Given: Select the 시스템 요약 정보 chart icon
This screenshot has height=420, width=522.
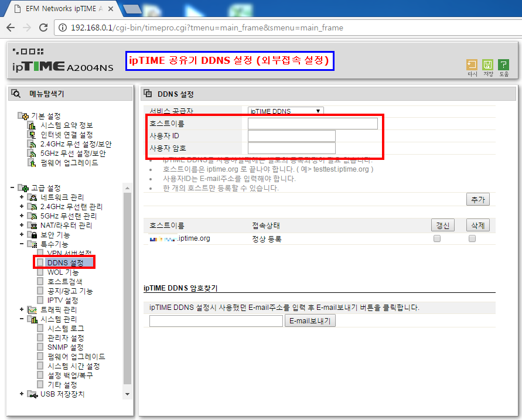Looking at the screenshot, I should [31, 125].
